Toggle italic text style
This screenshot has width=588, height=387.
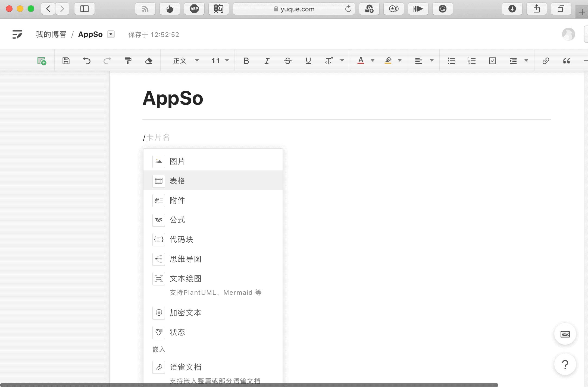pyautogui.click(x=267, y=61)
